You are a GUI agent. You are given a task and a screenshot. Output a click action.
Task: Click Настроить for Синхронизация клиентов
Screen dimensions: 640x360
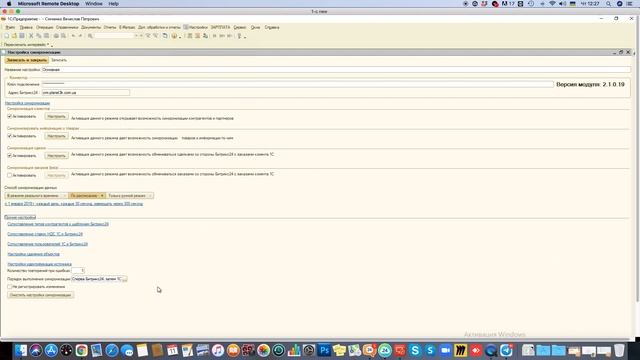pyautogui.click(x=56, y=117)
